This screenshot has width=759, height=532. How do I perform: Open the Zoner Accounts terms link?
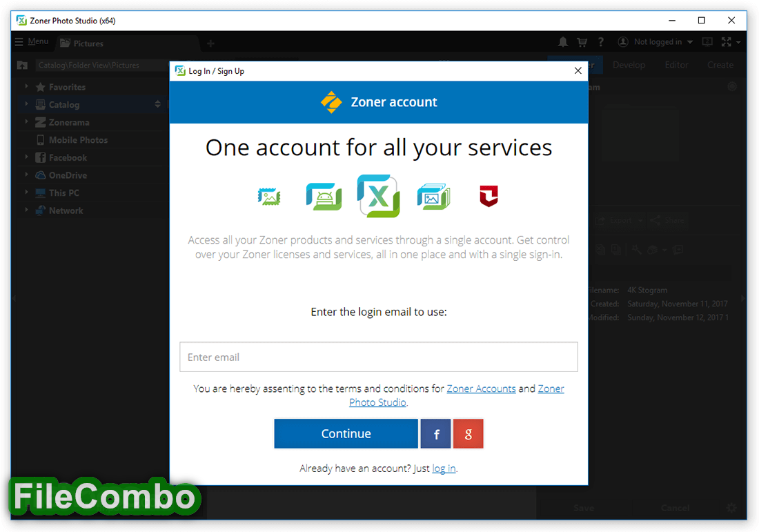point(481,388)
